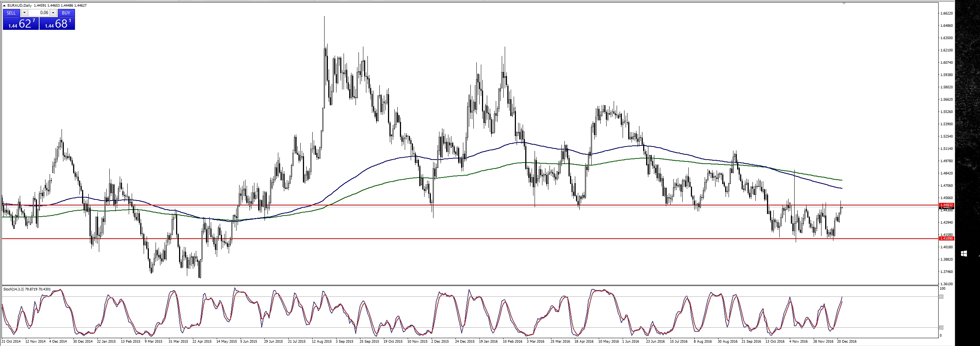Viewport: 980px width, 346px height.
Task: Click the gray chart shift marker triangle
Action: tap(844, 3)
